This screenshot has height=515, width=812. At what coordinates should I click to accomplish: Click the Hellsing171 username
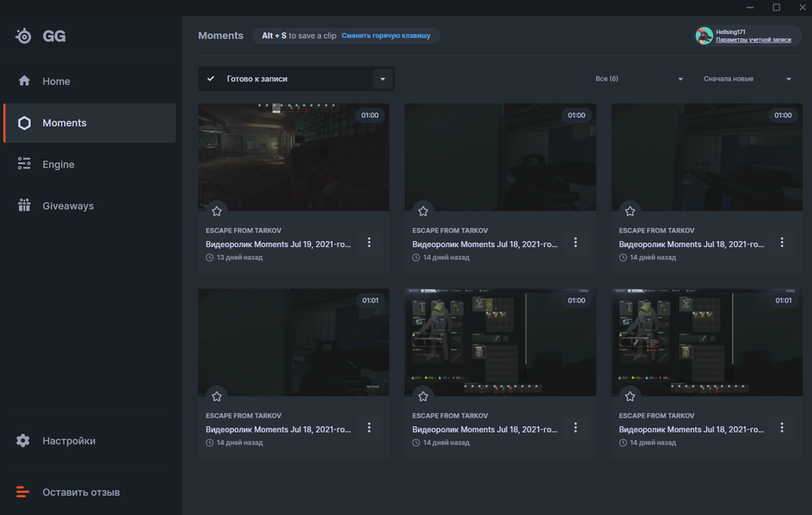(731, 32)
